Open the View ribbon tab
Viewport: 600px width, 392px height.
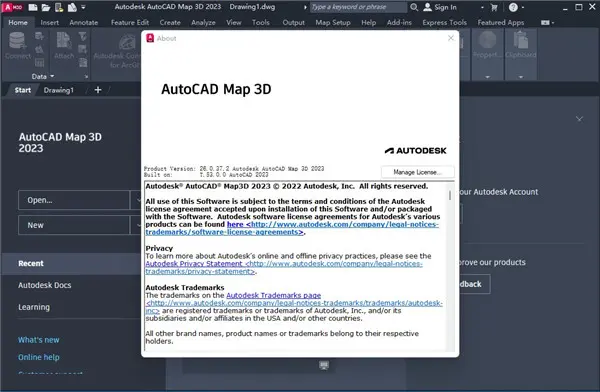click(234, 23)
